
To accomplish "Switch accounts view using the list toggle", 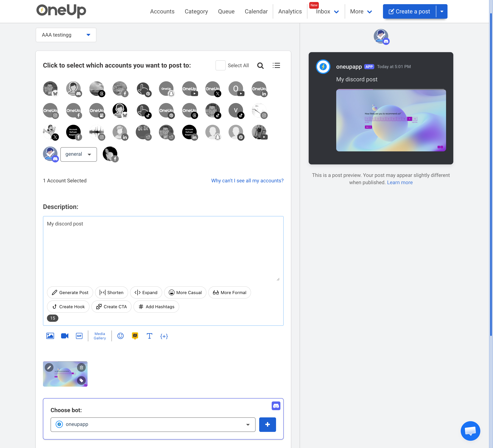I will coord(276,65).
